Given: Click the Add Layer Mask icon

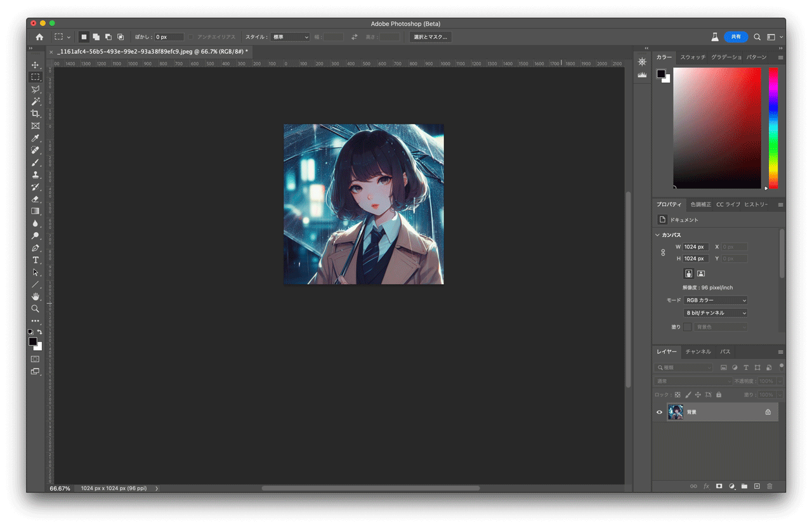Looking at the screenshot, I should [x=719, y=486].
